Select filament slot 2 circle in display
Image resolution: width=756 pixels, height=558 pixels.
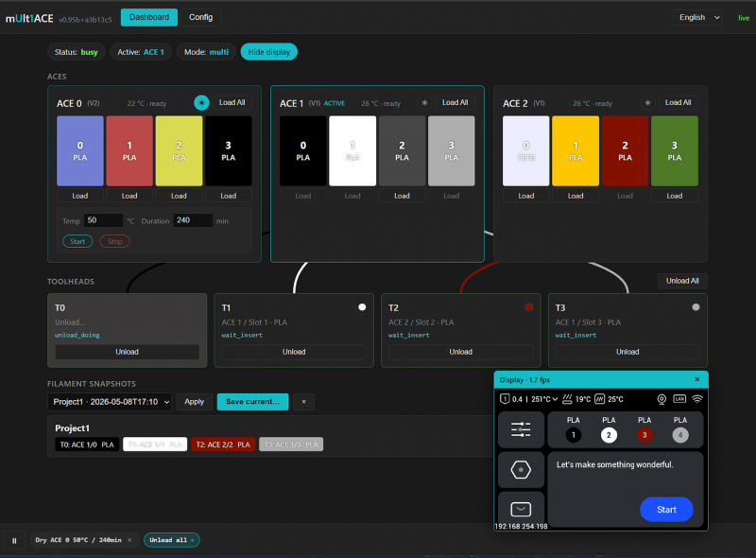click(609, 435)
